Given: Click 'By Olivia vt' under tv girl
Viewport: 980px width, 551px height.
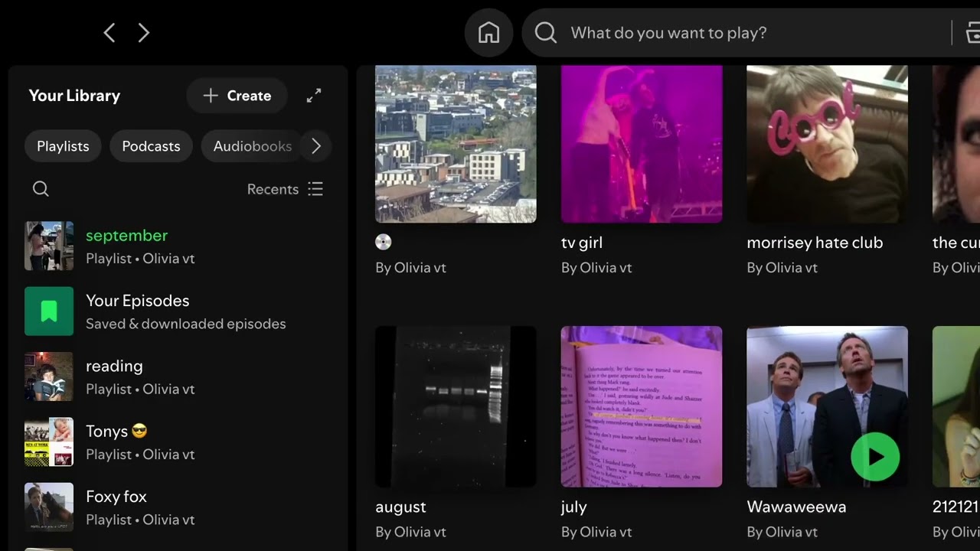Looking at the screenshot, I should tap(596, 268).
